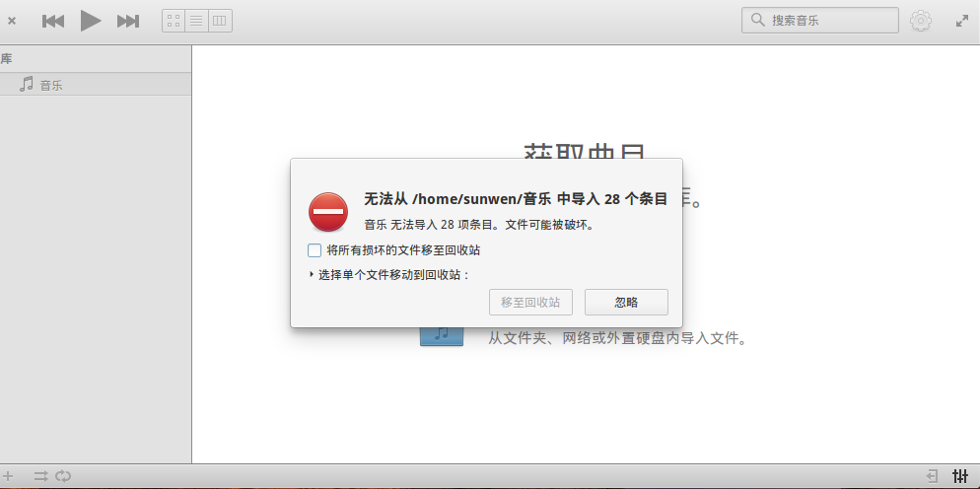Viewport: 980px width, 489px height.
Task: Switch to album grid view
Action: click(174, 21)
